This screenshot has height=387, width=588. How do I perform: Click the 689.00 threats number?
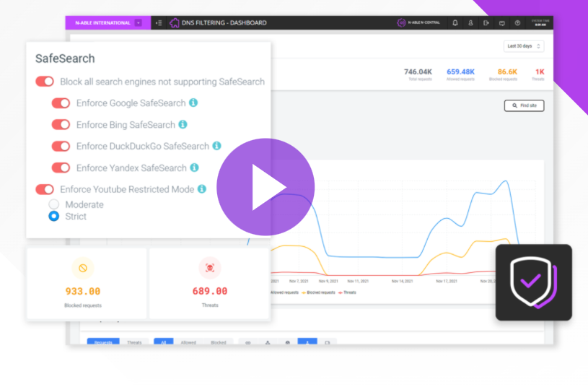210,291
